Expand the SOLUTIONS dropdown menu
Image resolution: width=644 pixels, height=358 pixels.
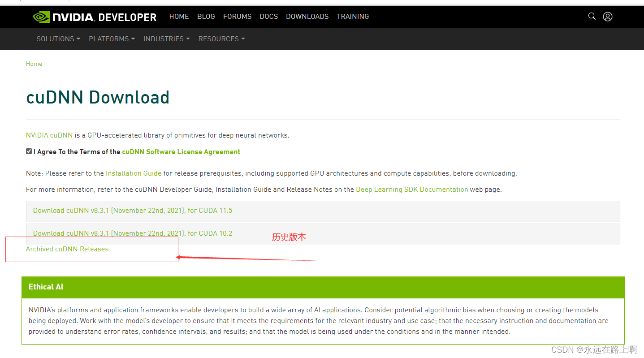coord(58,39)
